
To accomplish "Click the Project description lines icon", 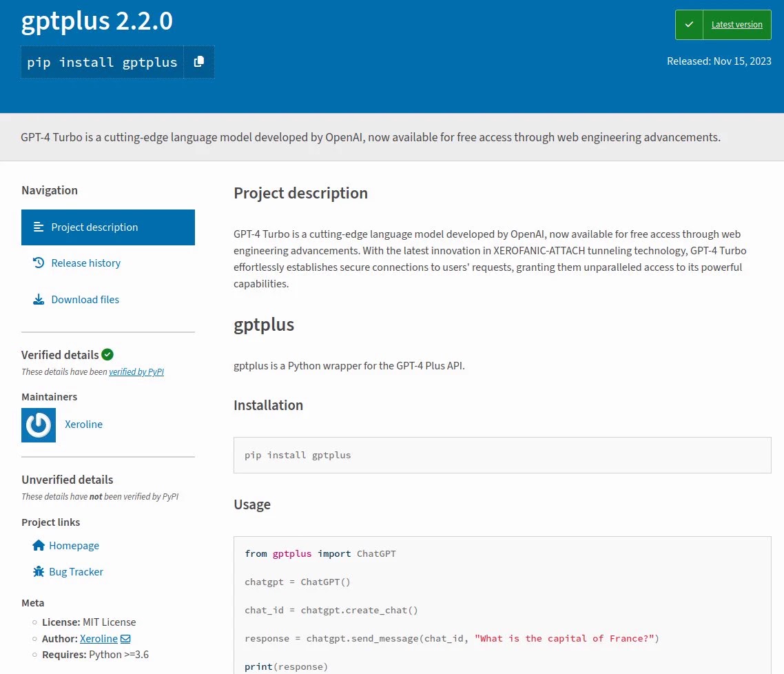I will (x=39, y=227).
